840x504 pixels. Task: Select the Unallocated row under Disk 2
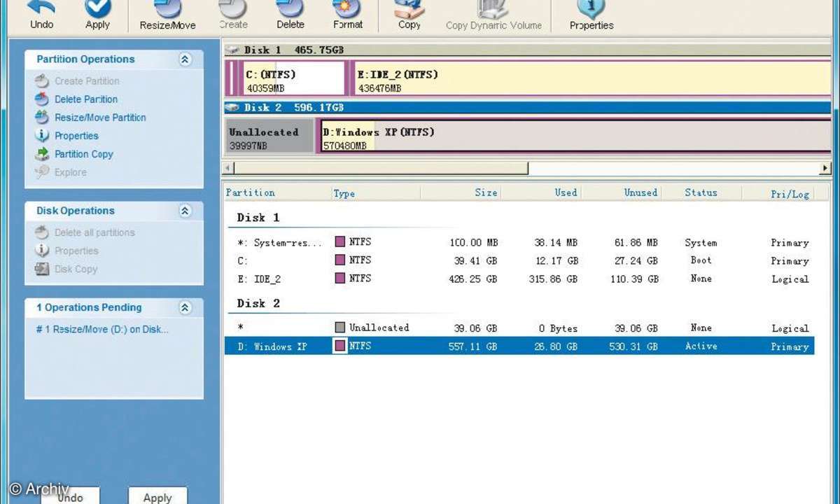pos(519,328)
